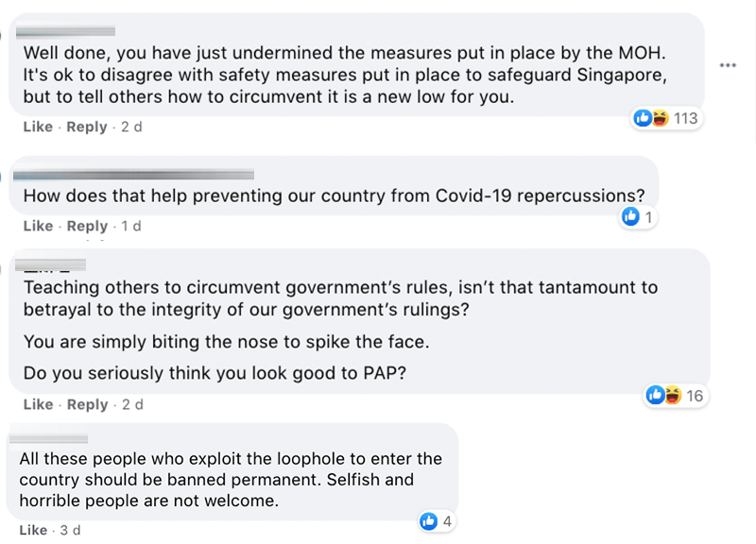Reply to the "Well done" MOH comment
756x544 pixels.
[87, 127]
